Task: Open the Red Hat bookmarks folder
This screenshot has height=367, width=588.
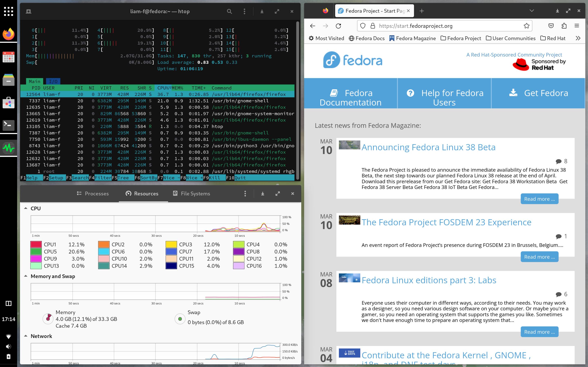Action: tap(553, 38)
